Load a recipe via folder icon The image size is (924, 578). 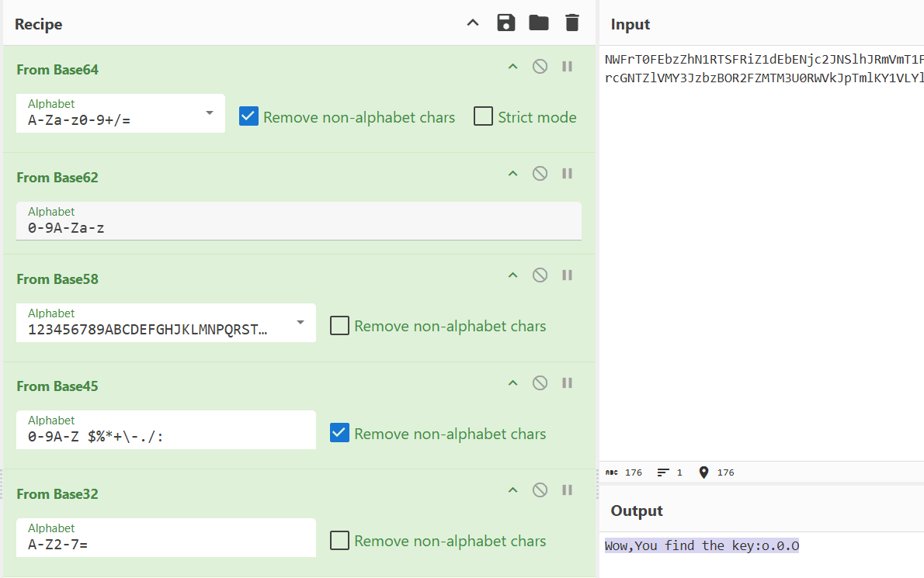[x=539, y=23]
